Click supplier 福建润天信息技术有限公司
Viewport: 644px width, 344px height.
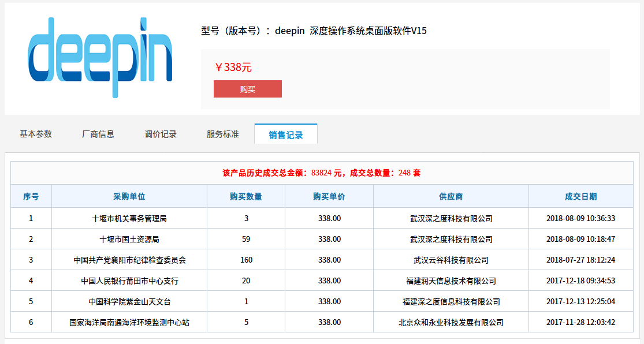(x=451, y=281)
